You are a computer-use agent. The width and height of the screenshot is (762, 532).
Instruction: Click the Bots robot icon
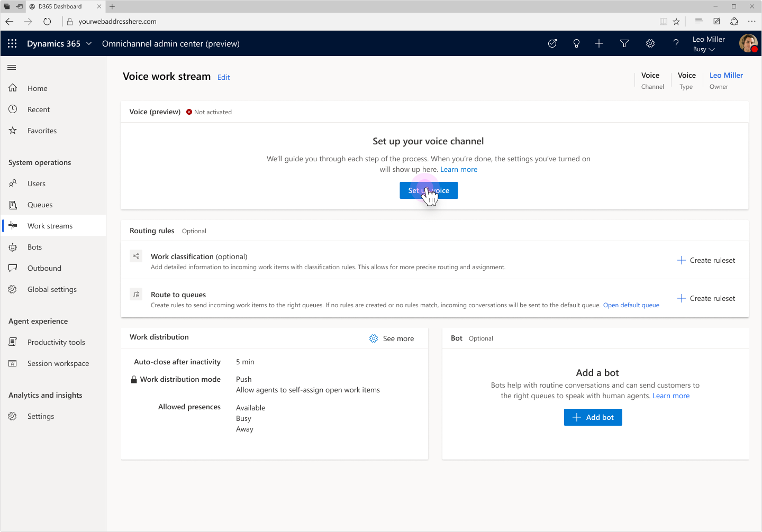click(x=13, y=247)
